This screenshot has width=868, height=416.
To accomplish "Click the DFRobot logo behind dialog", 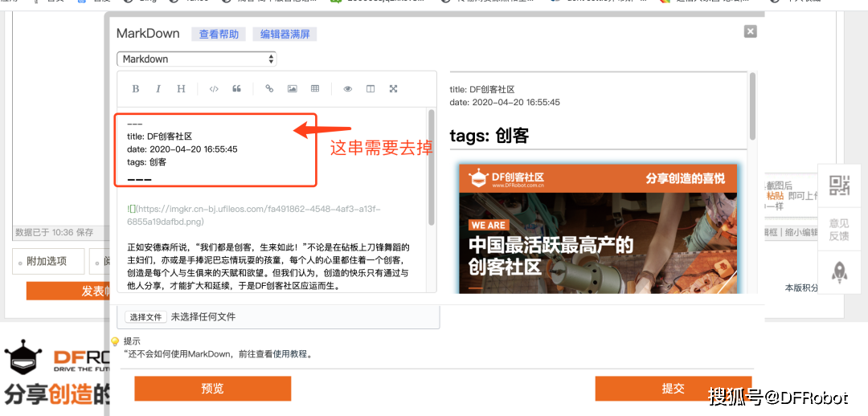I will tap(55, 358).
